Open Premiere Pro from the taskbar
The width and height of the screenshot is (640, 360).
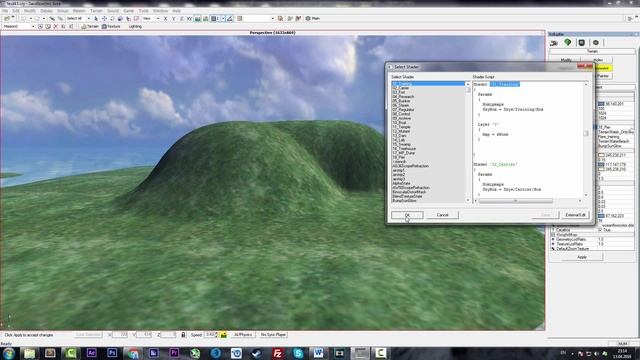point(174,353)
